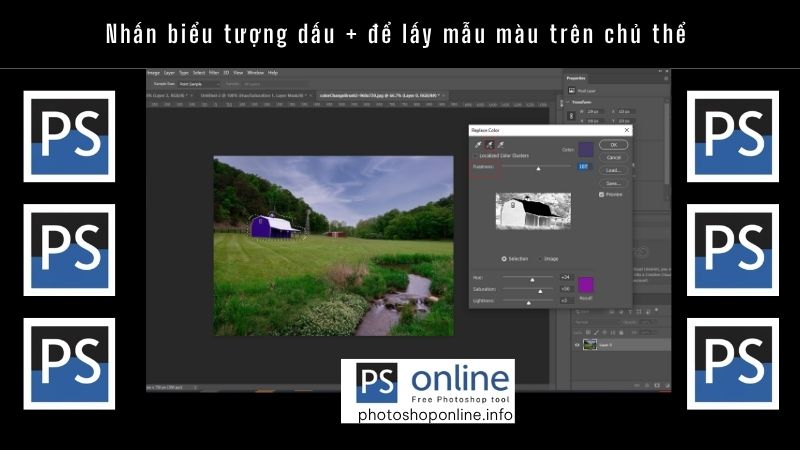Open the Image menu
The height and width of the screenshot is (450, 800).
coord(153,73)
